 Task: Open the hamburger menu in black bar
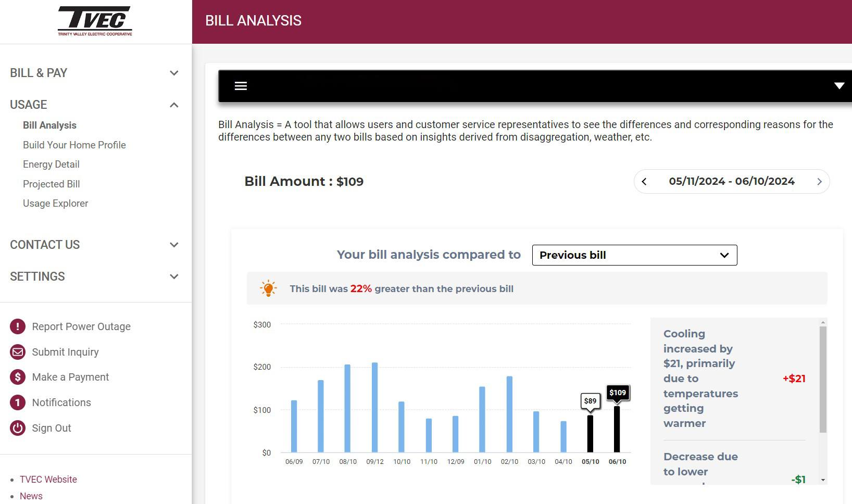[x=241, y=86]
